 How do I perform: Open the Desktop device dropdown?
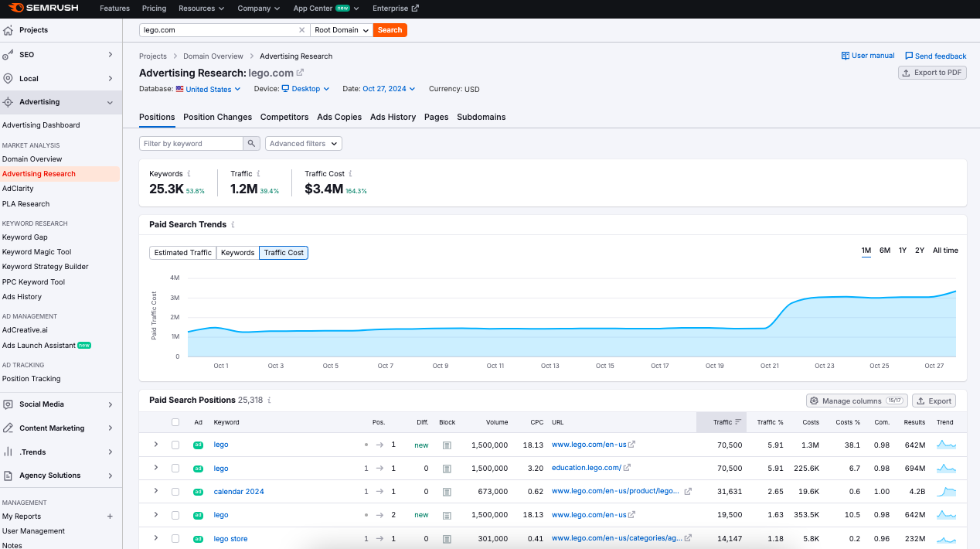click(x=305, y=89)
